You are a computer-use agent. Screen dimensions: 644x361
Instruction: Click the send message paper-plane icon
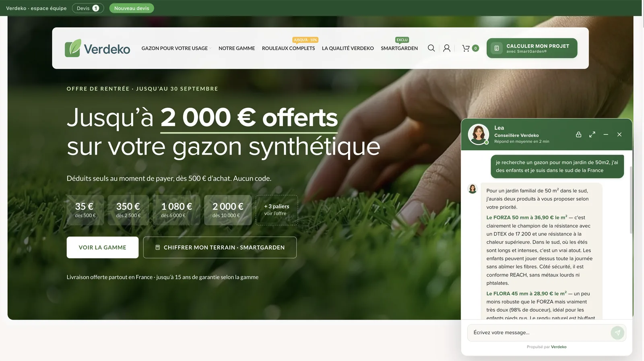click(617, 333)
